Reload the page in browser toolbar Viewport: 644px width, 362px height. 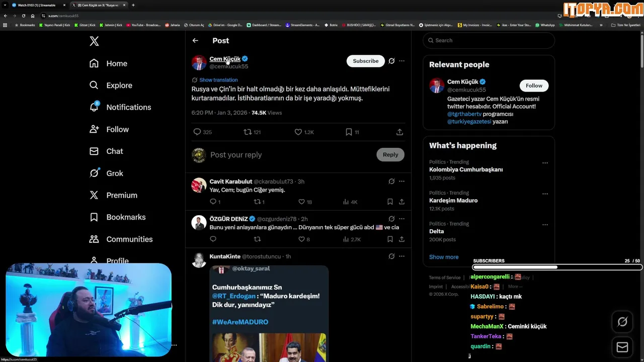click(x=23, y=16)
